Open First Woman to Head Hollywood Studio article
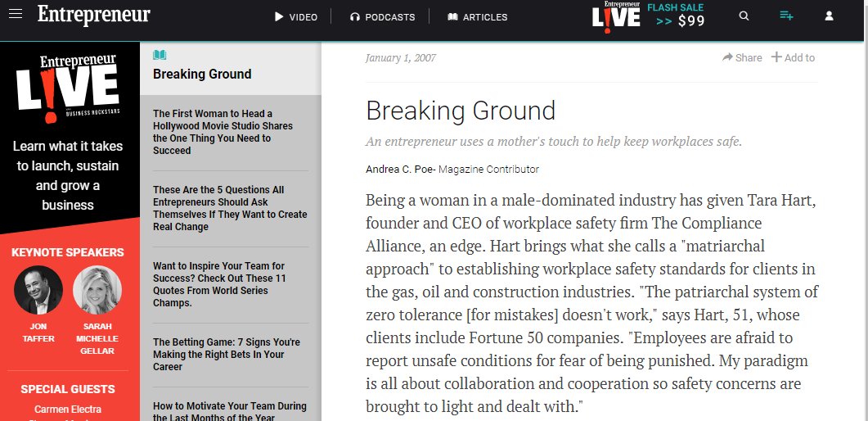Screen dimensions: 868x421 (x=223, y=132)
